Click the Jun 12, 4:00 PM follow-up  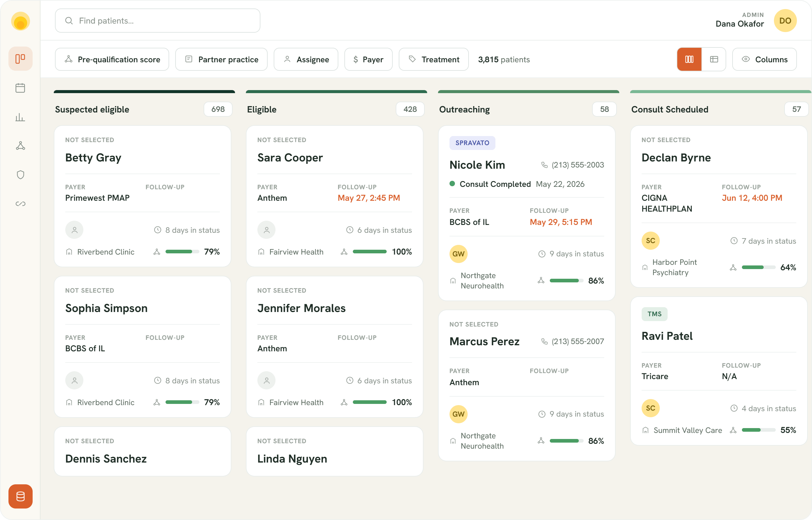pos(752,198)
